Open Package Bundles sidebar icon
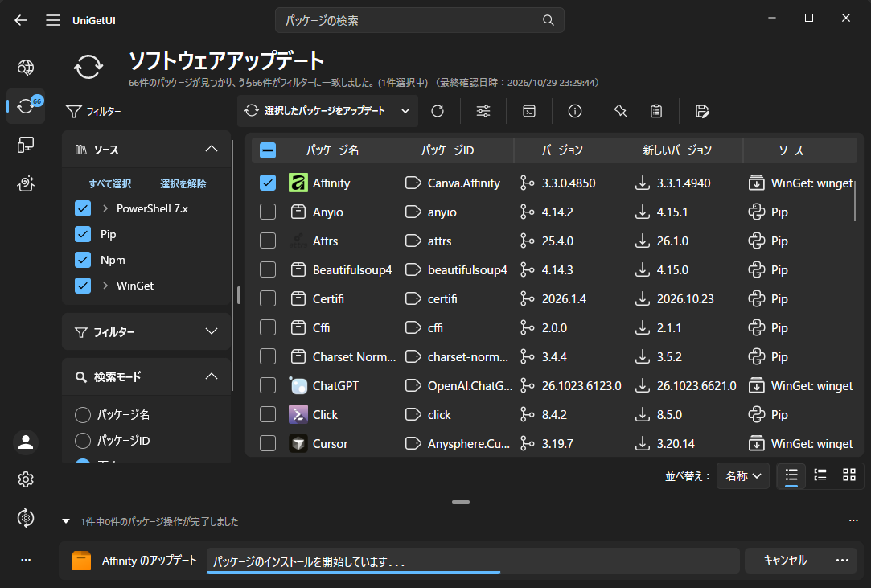 [26, 183]
